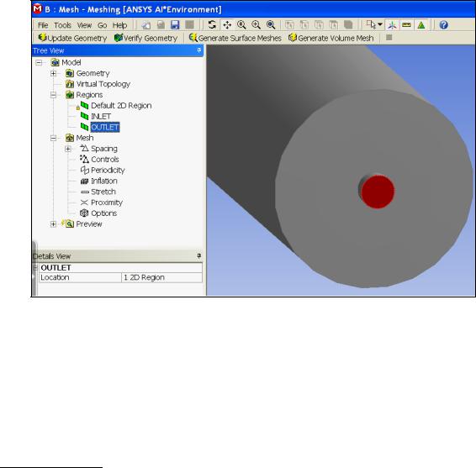Toggle the ruler display icon
Viewport: 476px width, 468px height.
[x=406, y=25]
